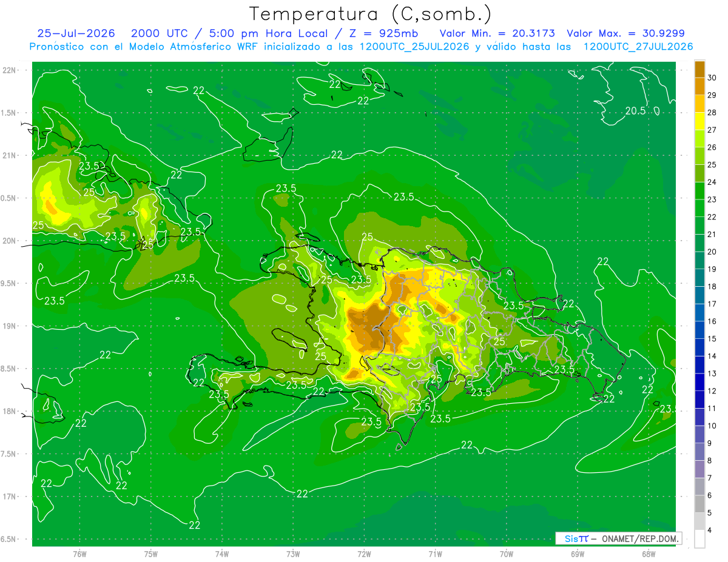Screen dimensions: 728x562
Task: Click the colorbar swatch between 17 and 18
Action: tap(699, 295)
